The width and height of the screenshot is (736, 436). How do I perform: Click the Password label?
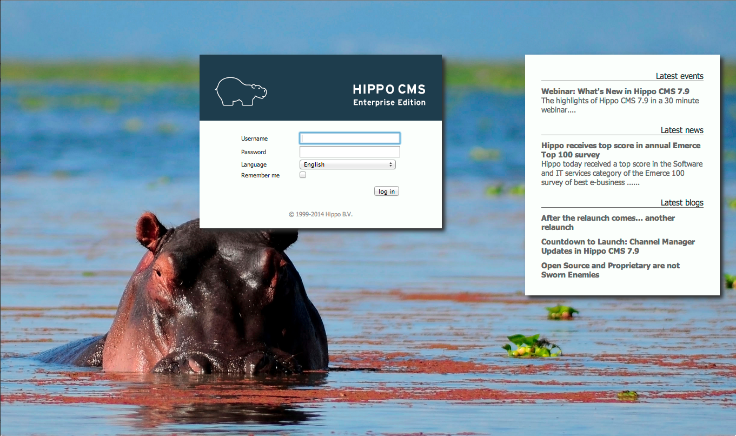(x=253, y=152)
